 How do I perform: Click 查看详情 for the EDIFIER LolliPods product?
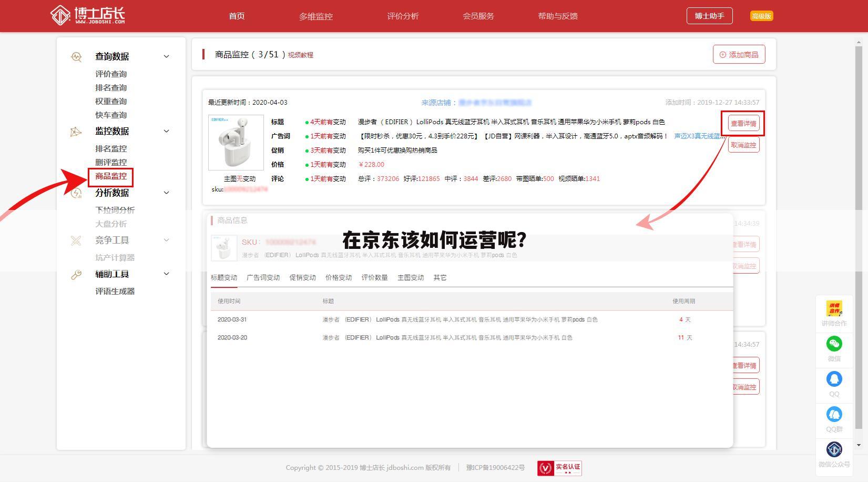743,124
